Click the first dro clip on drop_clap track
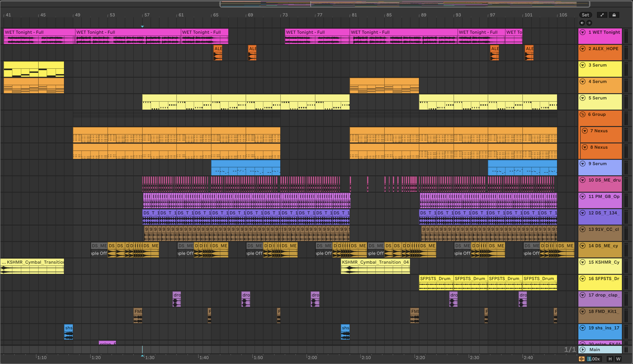This screenshot has width=633, height=364. [177, 295]
